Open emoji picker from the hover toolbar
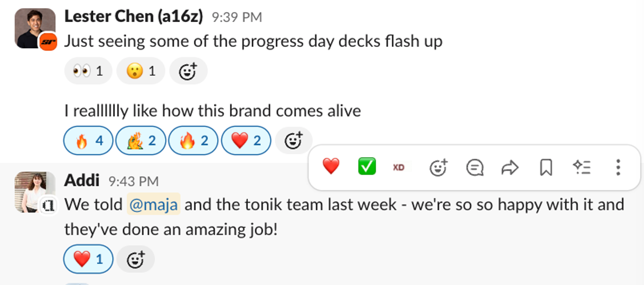The image size is (644, 285). coord(439,167)
